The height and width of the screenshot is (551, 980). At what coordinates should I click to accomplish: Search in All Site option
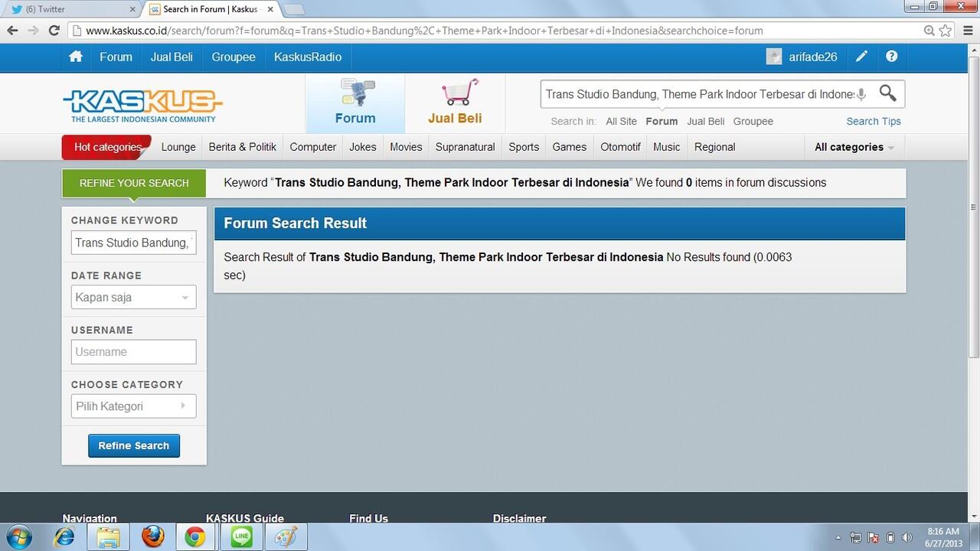(621, 121)
